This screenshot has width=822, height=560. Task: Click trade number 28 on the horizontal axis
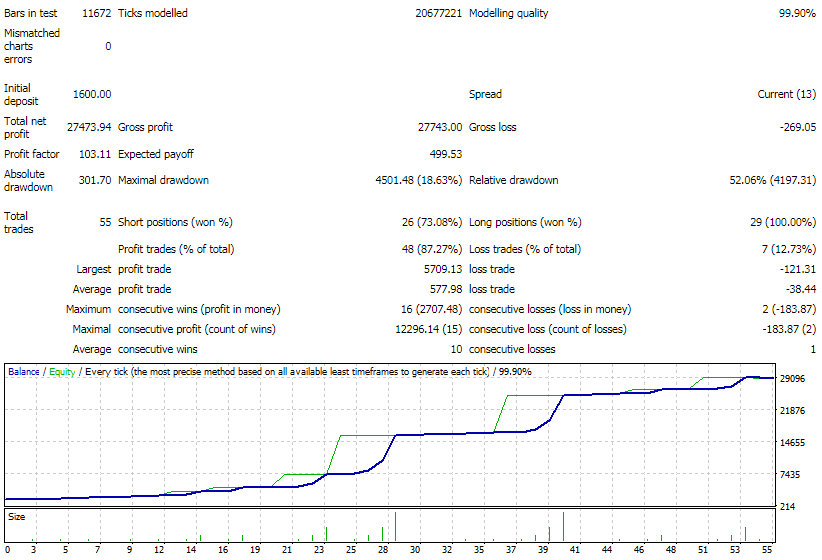click(x=383, y=550)
